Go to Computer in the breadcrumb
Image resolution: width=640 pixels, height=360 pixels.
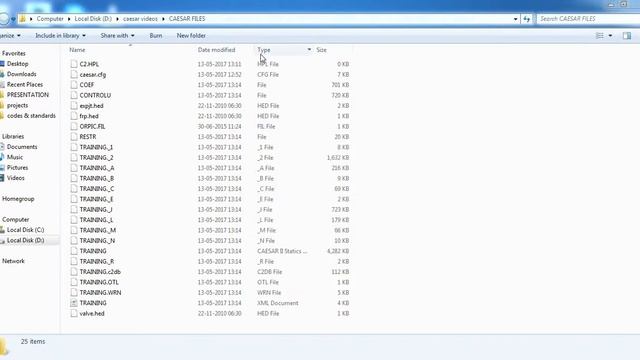pyautogui.click(x=50, y=19)
